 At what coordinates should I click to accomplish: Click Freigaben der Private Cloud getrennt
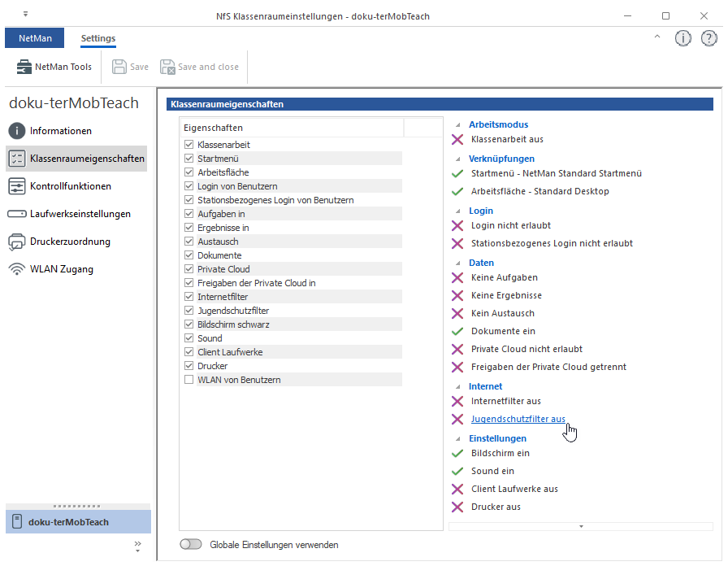[x=548, y=367]
